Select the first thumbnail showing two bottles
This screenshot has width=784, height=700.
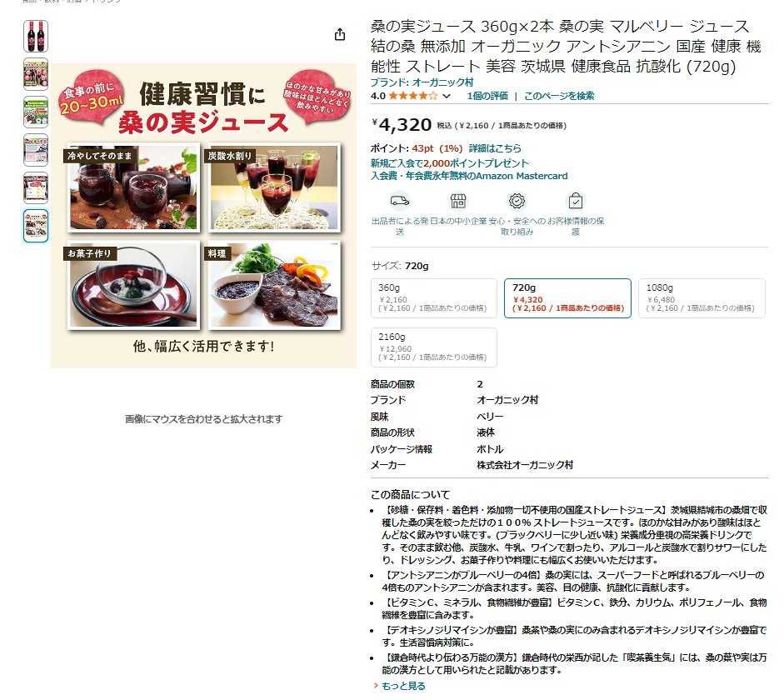pos(36,37)
